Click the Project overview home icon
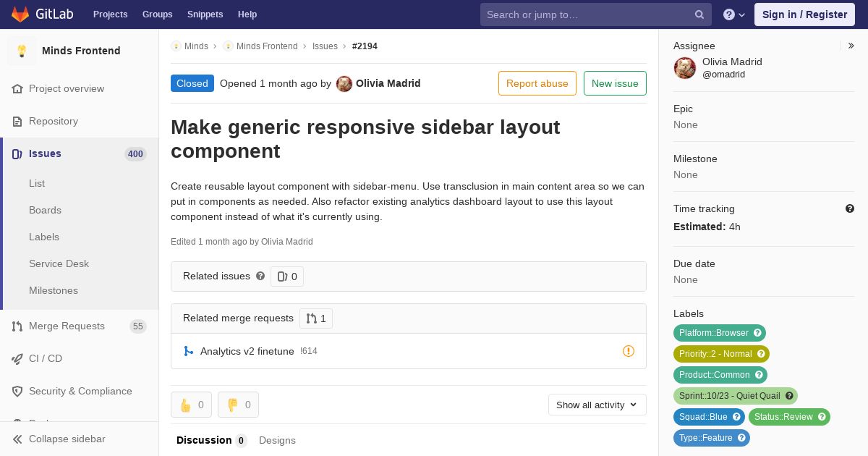This screenshot has width=868, height=456. 17,88
